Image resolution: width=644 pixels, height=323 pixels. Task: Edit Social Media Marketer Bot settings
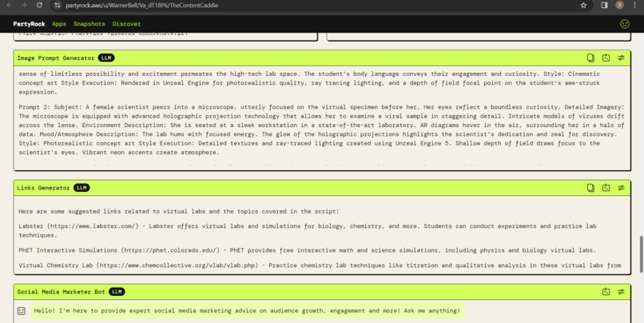tap(621, 292)
